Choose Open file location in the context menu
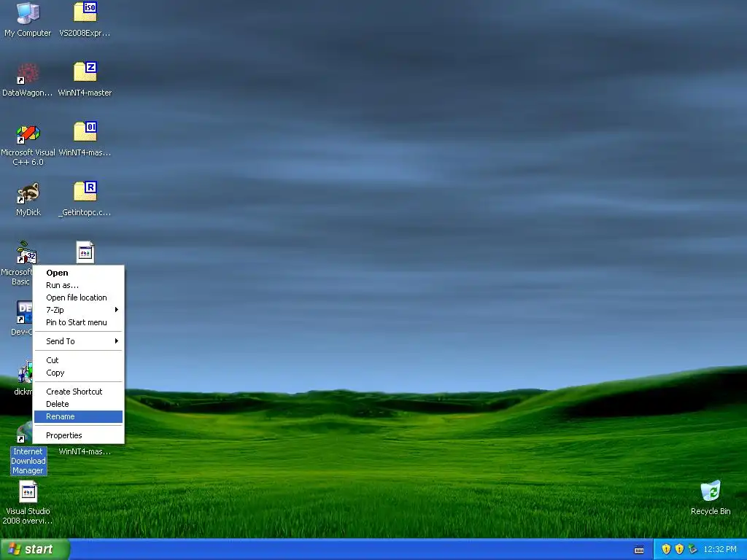Image resolution: width=747 pixels, height=560 pixels. point(79,297)
